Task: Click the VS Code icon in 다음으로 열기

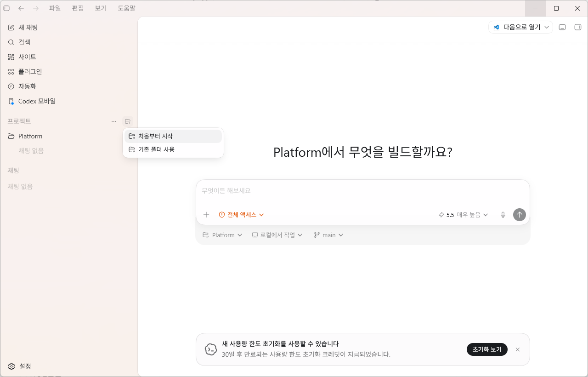Action: [497, 27]
